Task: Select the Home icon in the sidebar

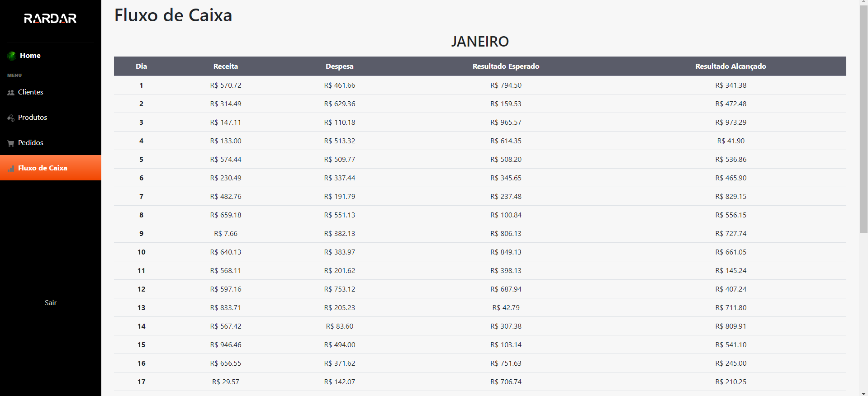Action: pyautogui.click(x=11, y=55)
